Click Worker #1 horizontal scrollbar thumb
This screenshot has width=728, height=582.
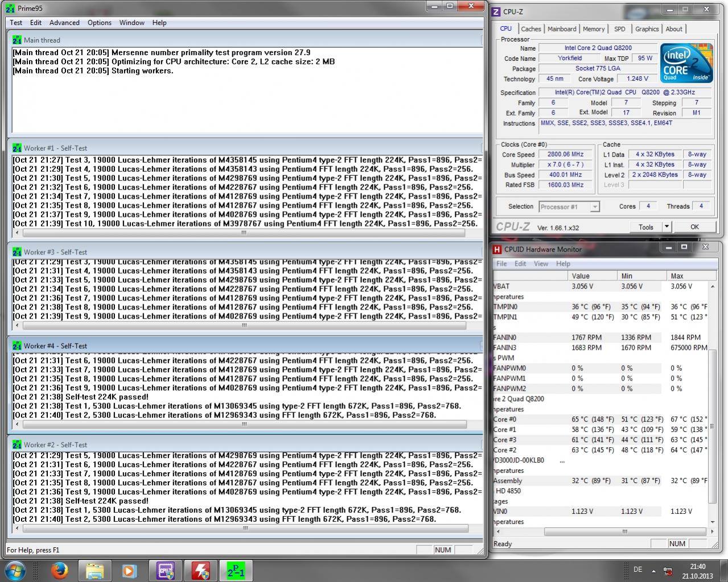click(244, 233)
